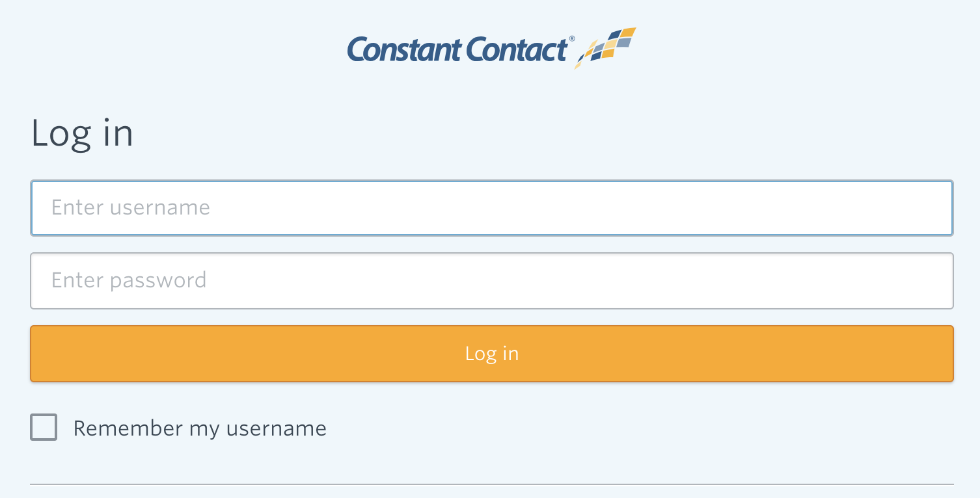The image size is (980, 498).
Task: Click the Remember my username label
Action: (x=200, y=428)
